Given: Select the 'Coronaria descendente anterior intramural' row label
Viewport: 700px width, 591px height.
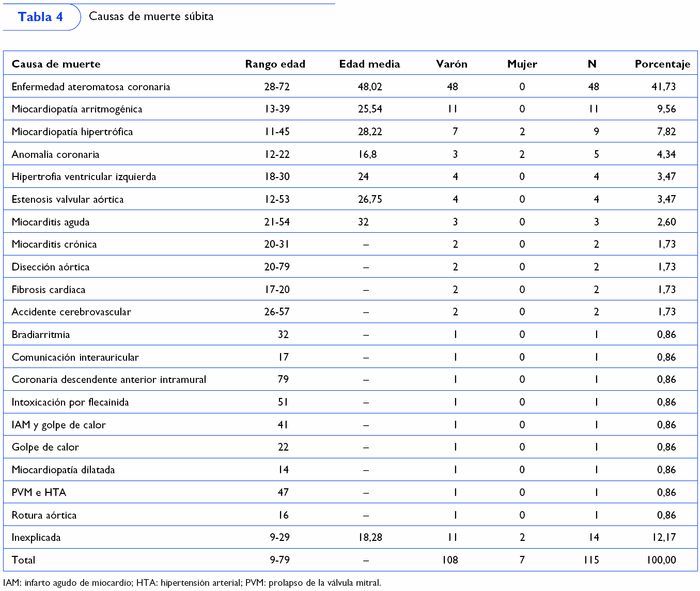Looking at the screenshot, I should [108, 380].
